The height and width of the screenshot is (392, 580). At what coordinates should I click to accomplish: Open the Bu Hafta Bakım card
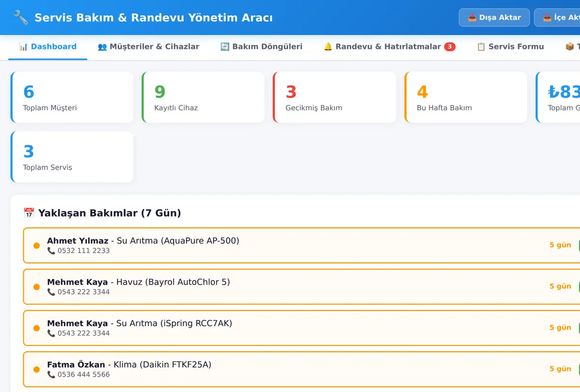point(466,97)
